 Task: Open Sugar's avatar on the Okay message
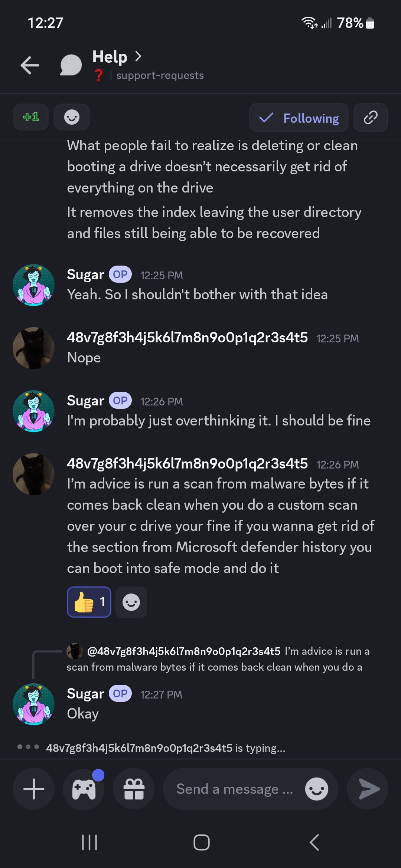click(33, 704)
